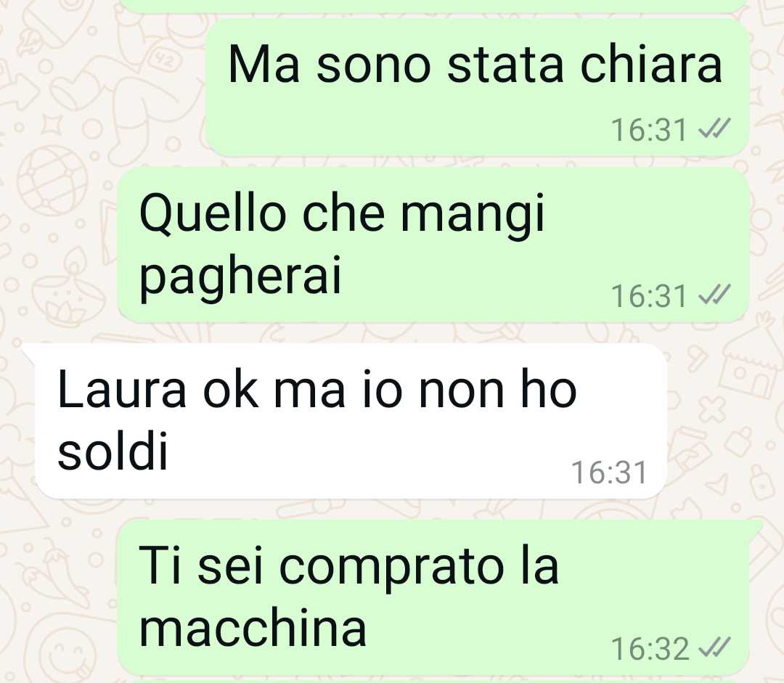Click the word "soldi"
The width and height of the screenshot is (784, 683).
point(113,451)
